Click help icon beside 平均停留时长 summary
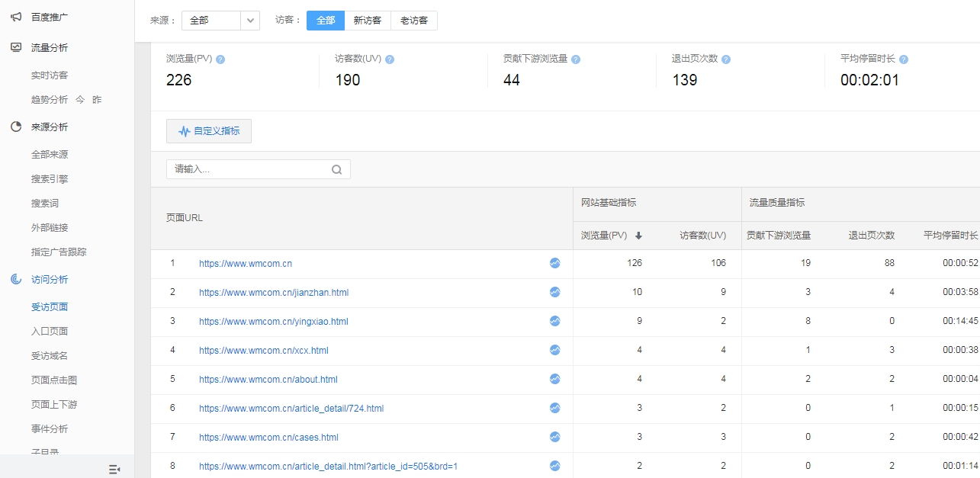Image resolution: width=980 pixels, height=478 pixels. [903, 59]
